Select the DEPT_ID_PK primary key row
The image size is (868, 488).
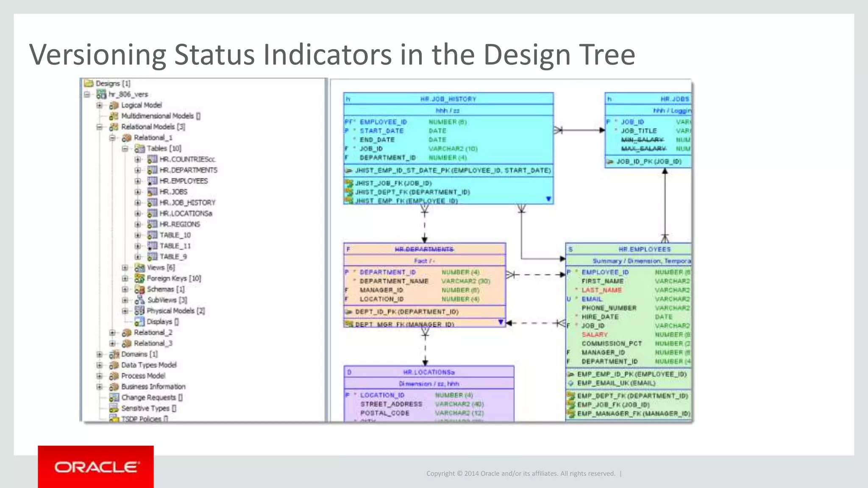(402, 312)
